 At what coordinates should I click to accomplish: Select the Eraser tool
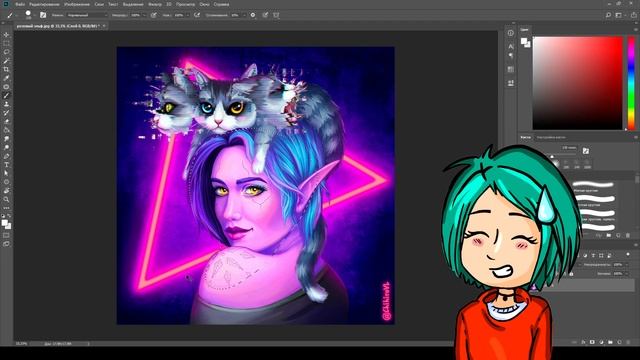point(6,122)
